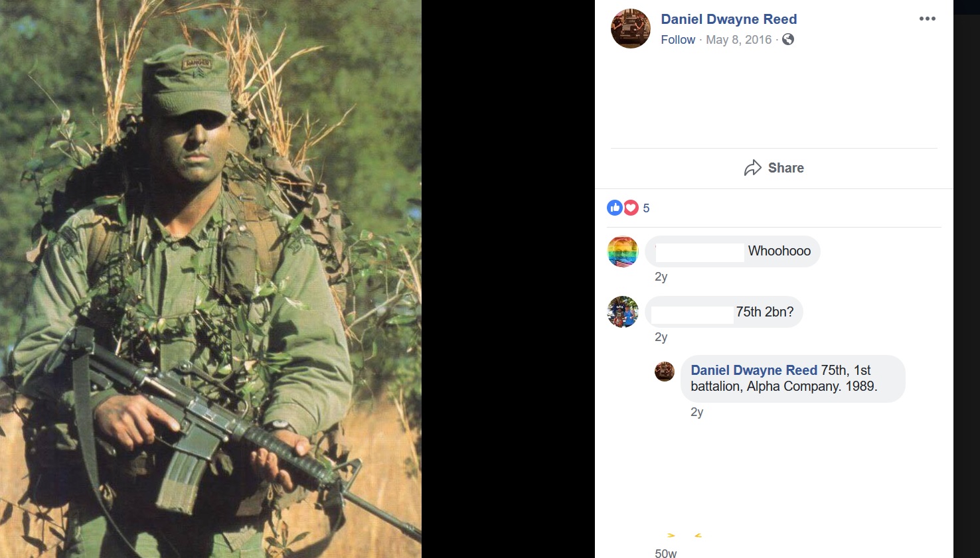Image resolution: width=980 pixels, height=558 pixels.
Task: Click the poster's profile picture in header
Action: point(630,29)
